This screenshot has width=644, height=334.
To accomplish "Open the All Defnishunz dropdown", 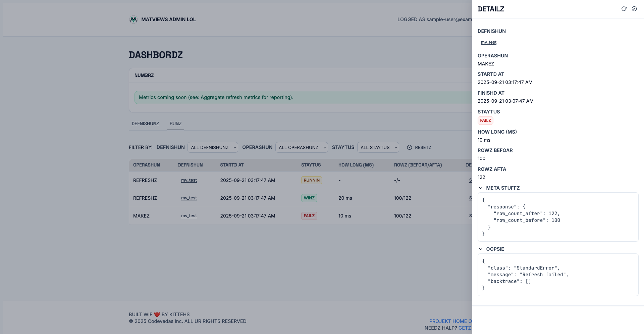I will 213,147.
